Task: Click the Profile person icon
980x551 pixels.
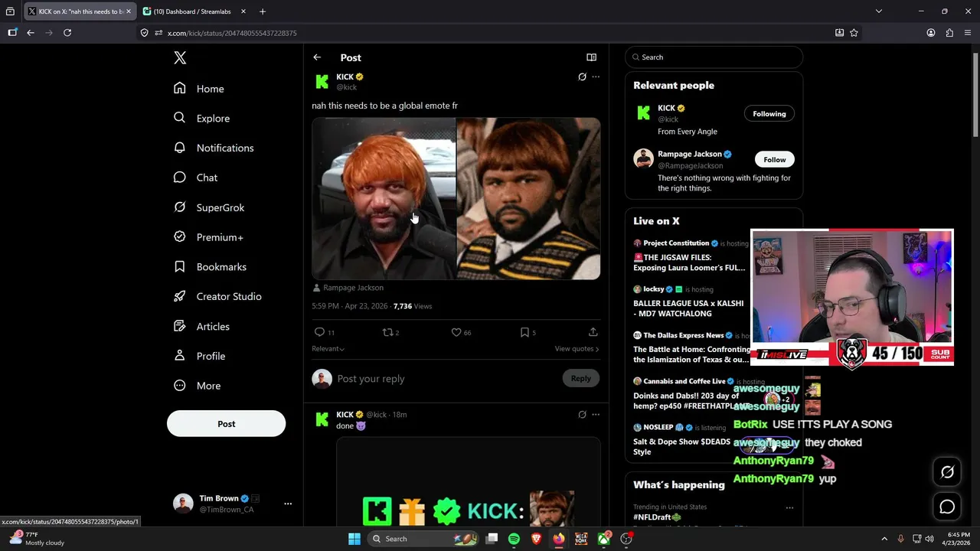Action: 180,356
